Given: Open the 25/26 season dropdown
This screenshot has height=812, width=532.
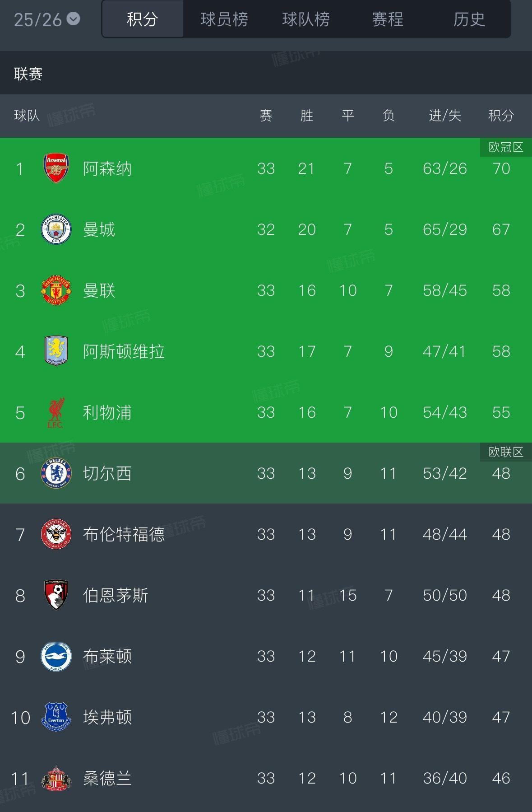Looking at the screenshot, I should pos(47,19).
